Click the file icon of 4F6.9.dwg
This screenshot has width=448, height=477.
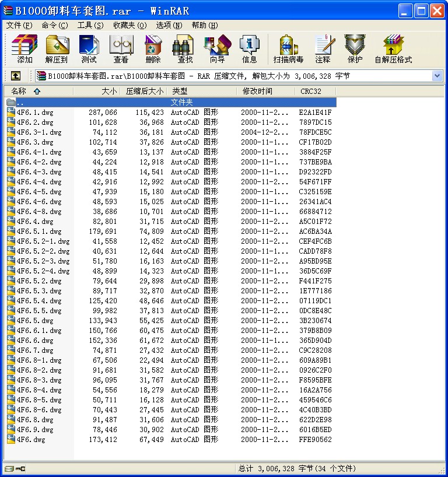point(11,429)
